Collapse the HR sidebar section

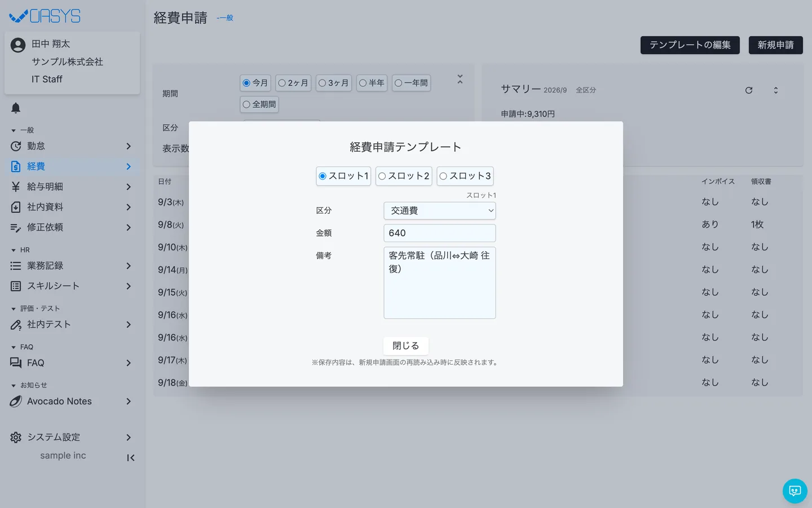point(14,250)
